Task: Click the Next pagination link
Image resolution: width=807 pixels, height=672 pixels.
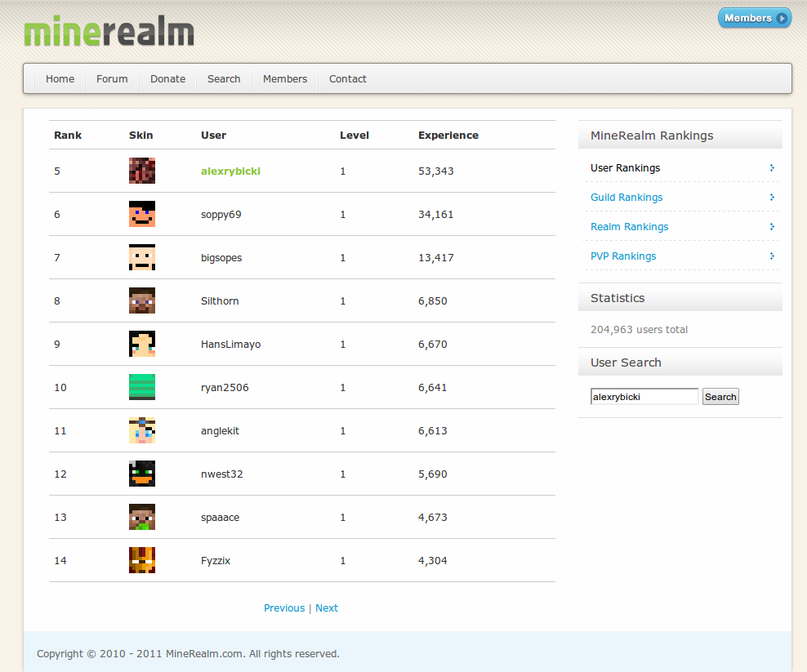Action: pyautogui.click(x=327, y=607)
